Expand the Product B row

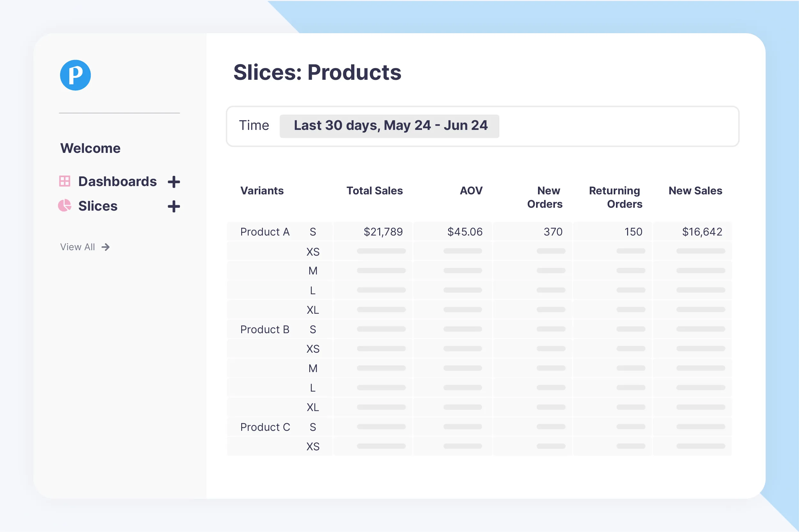265,329
